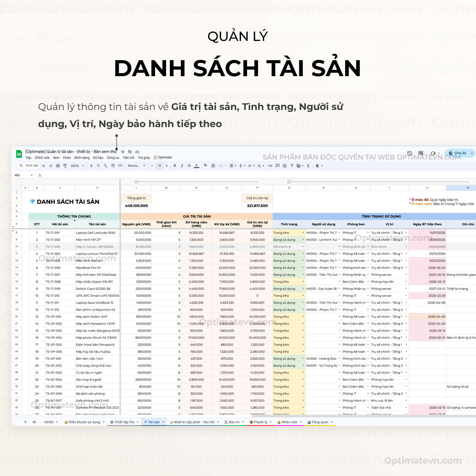Toggle bold formatting
The width and height of the screenshot is (476, 476).
coord(175,166)
